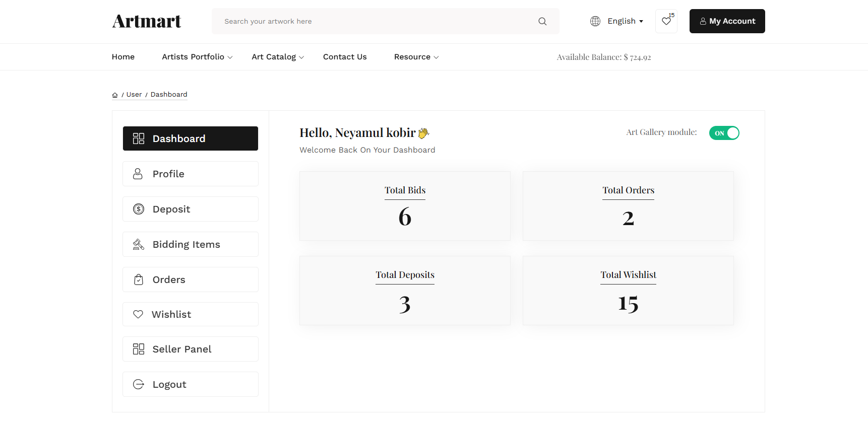Select Home in the navigation bar
Viewport: 868px width, 424px height.
coord(123,57)
